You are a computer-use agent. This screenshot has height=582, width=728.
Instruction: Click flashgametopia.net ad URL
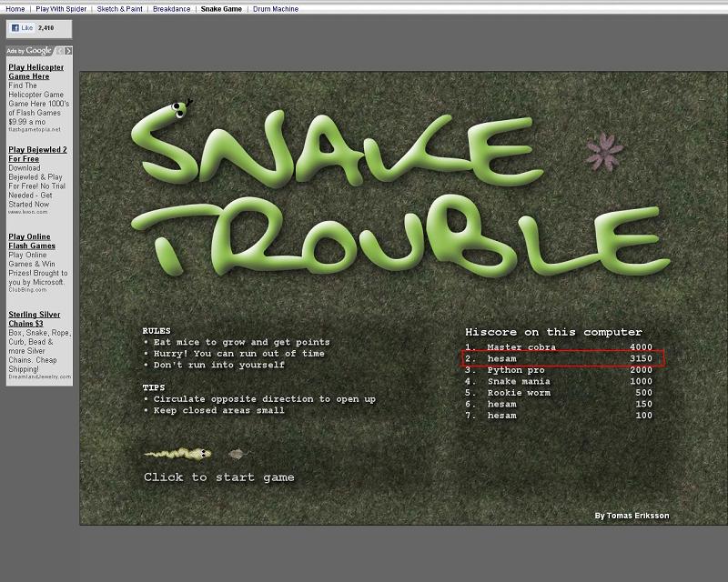(x=35, y=129)
